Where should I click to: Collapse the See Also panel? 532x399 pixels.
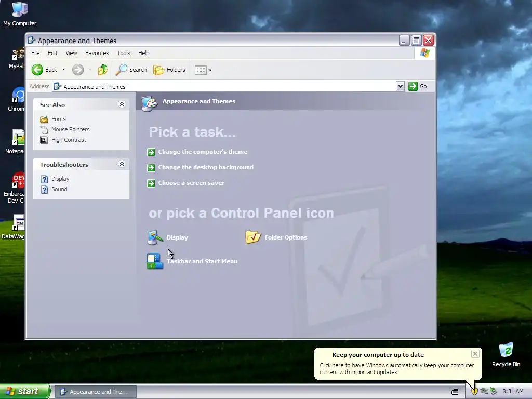point(122,104)
